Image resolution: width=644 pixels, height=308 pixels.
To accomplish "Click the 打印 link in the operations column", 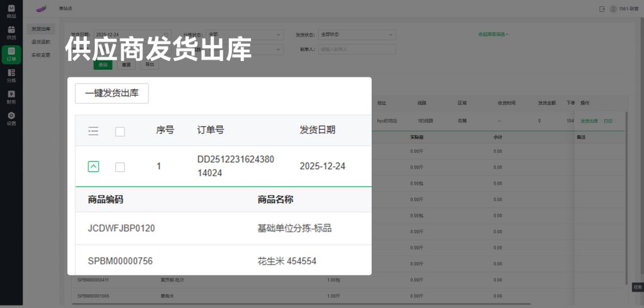I will point(608,121).
